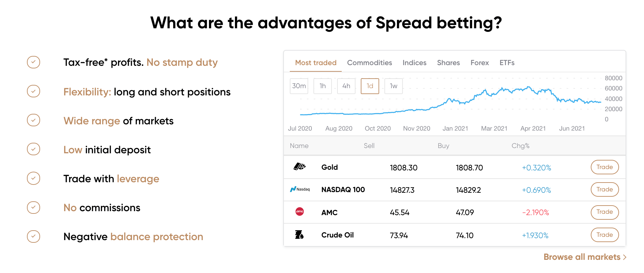
Task: Select the NASDAQ 100 row name
Action: coord(343,190)
